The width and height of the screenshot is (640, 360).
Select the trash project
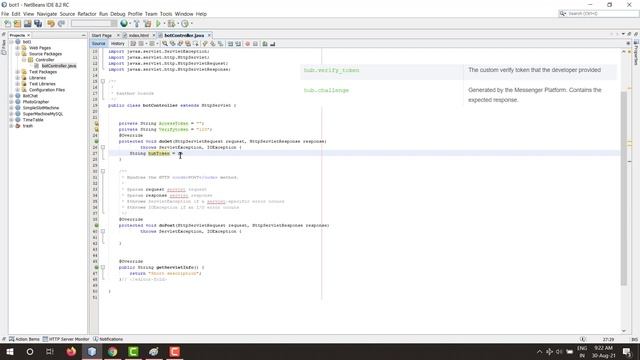click(27, 126)
